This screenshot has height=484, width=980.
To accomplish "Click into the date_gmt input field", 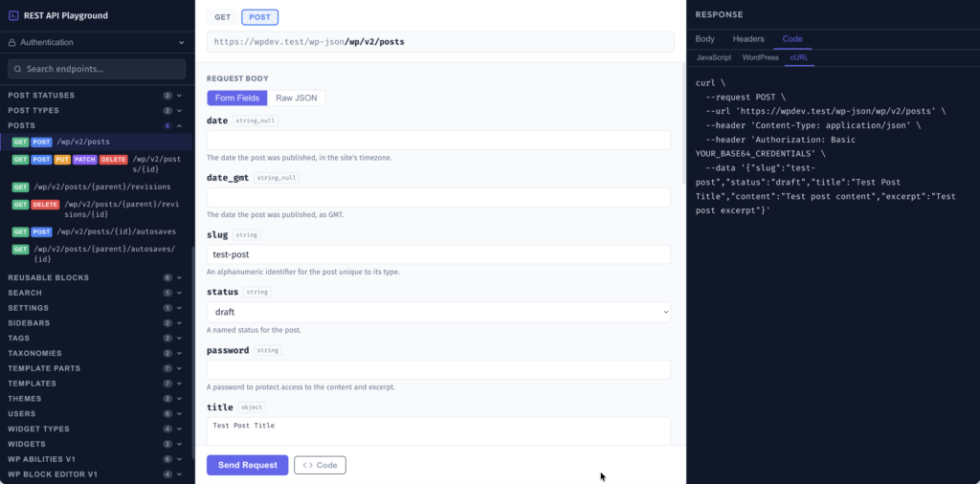I will coord(438,197).
